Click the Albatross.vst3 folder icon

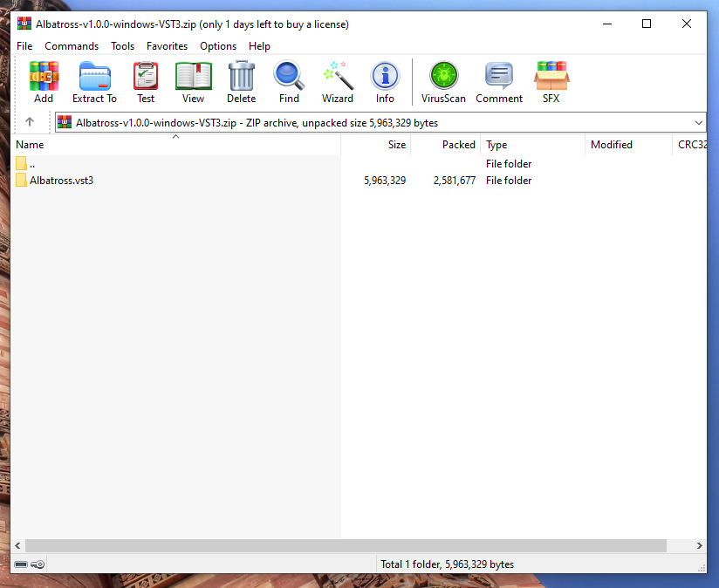click(21, 180)
